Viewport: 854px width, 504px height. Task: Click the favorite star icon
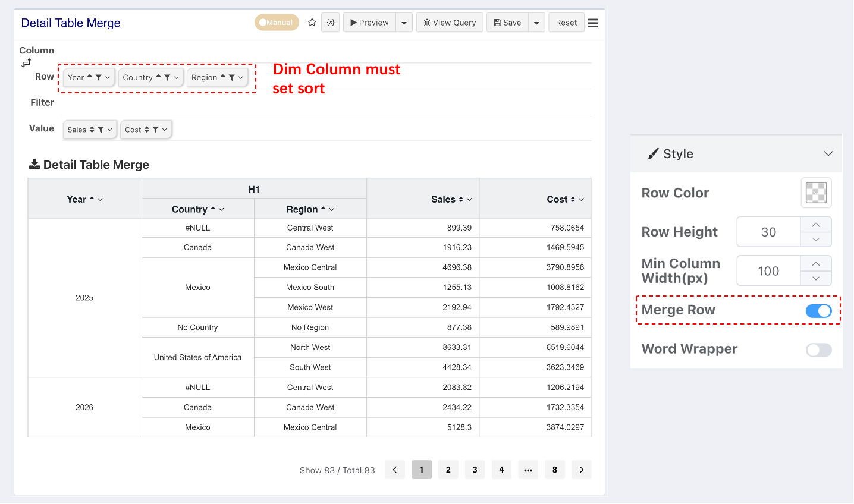(x=312, y=23)
